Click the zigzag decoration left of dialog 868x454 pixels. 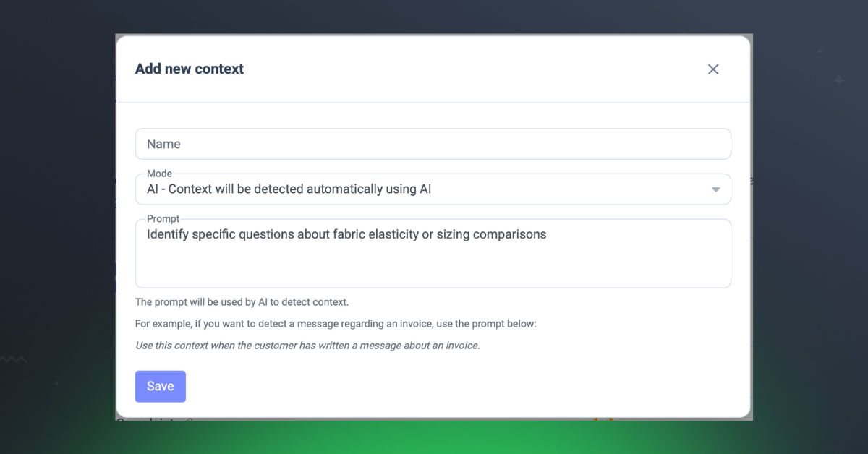pyautogui.click(x=14, y=359)
